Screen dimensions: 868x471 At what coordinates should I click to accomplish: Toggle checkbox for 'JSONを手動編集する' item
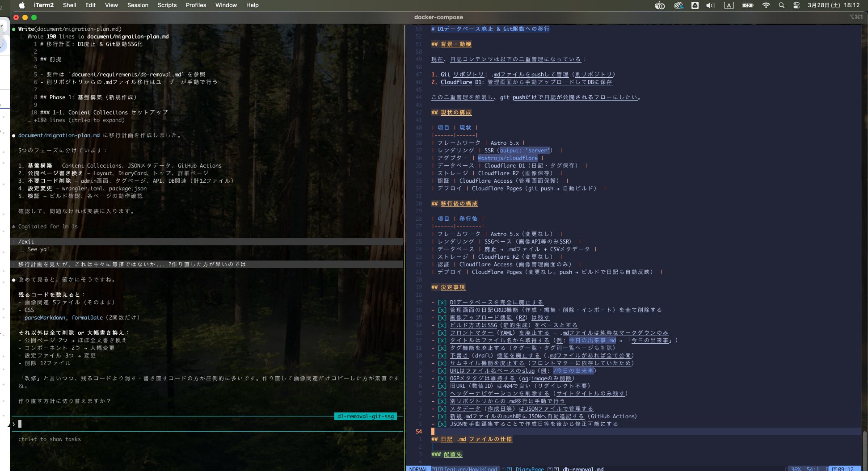tap(442, 424)
